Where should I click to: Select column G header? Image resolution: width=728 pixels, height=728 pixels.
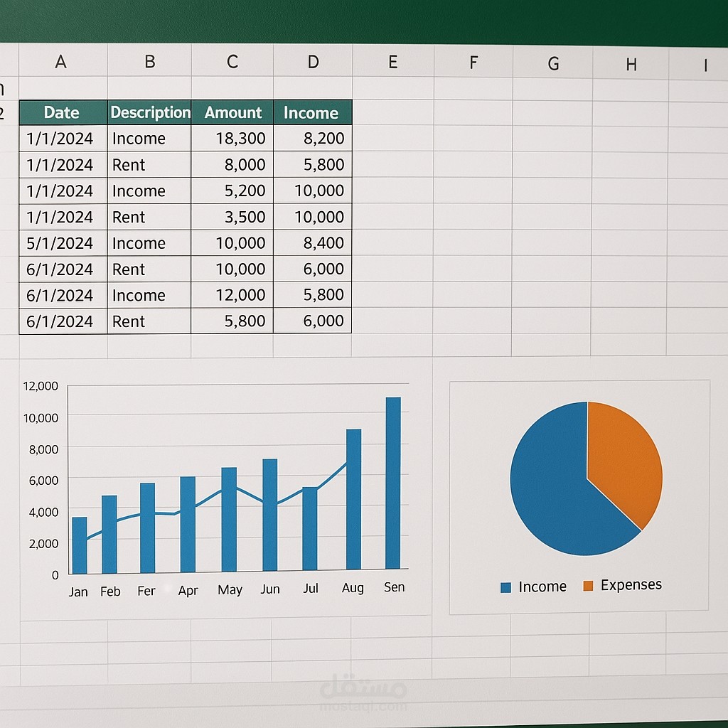553,63
